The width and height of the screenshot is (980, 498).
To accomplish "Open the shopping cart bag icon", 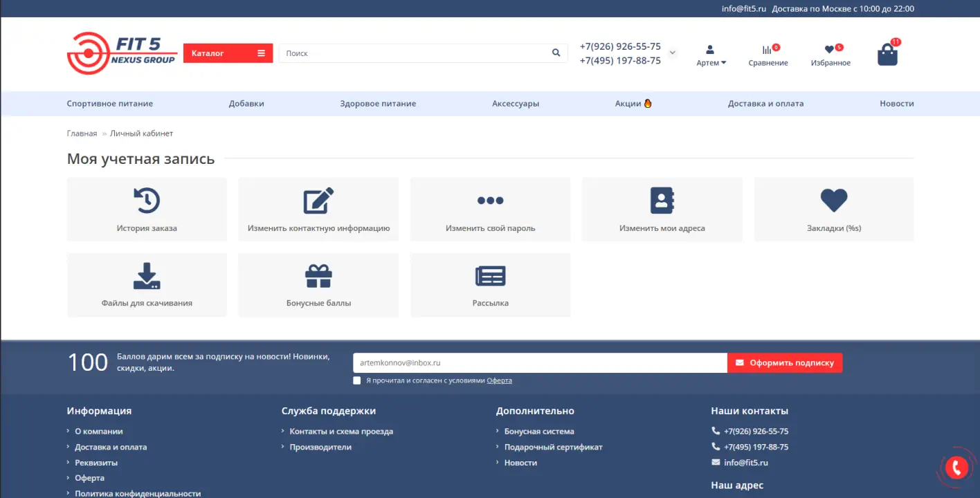I will 887,55.
